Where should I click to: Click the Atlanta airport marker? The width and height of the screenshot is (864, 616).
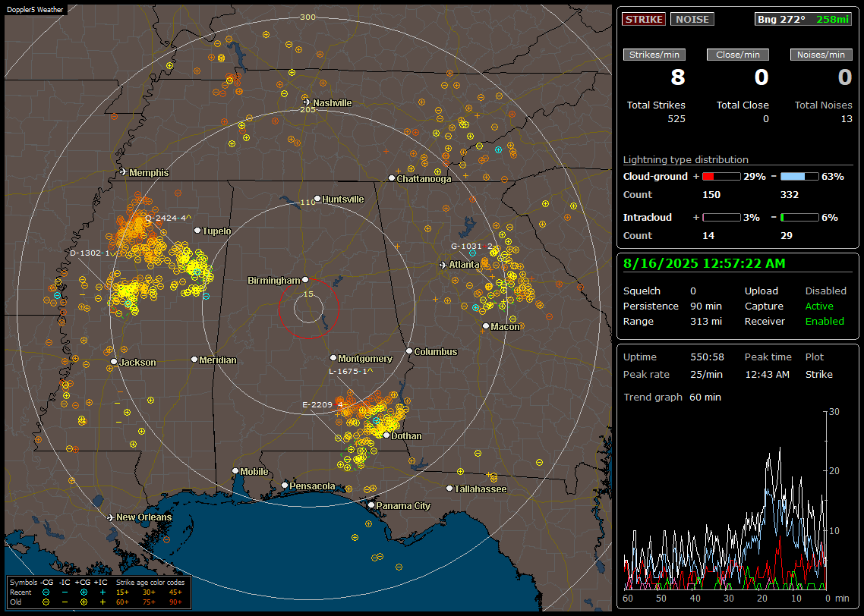(x=443, y=265)
